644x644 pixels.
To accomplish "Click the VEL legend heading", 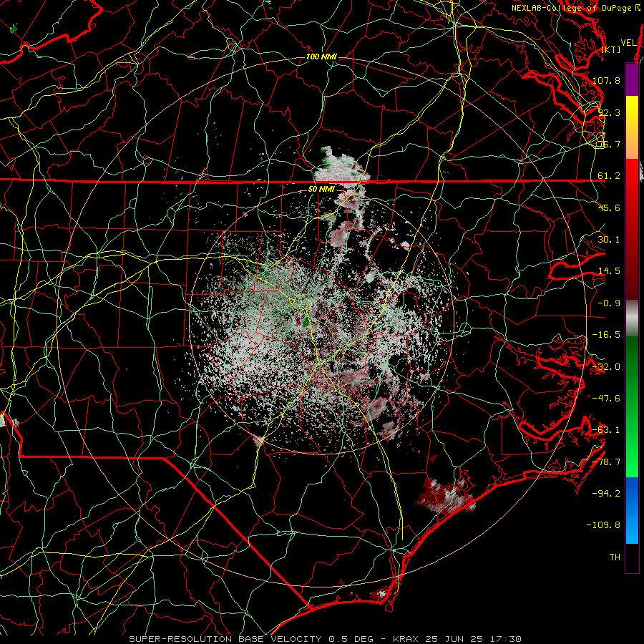I will (x=628, y=43).
